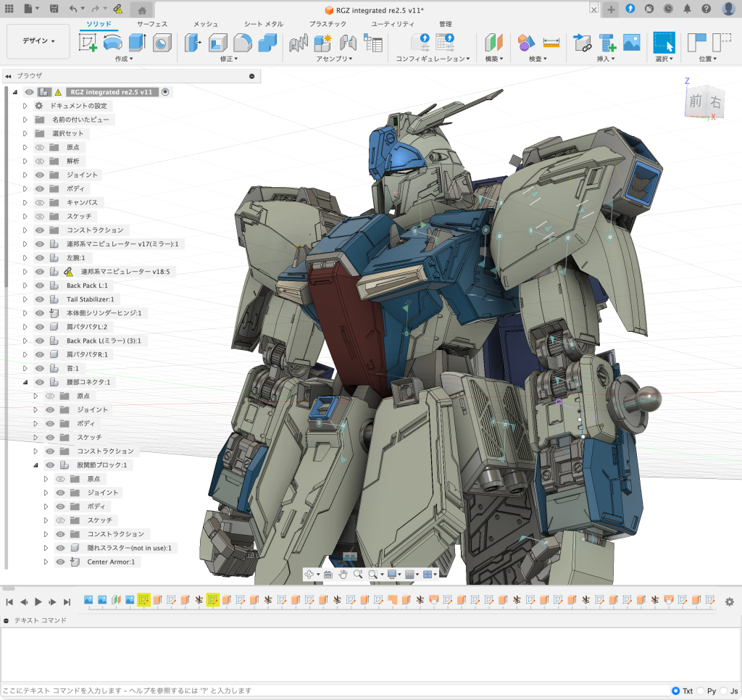Show the スケッチ folder under root
This screenshot has height=700, width=742.
(x=40, y=217)
